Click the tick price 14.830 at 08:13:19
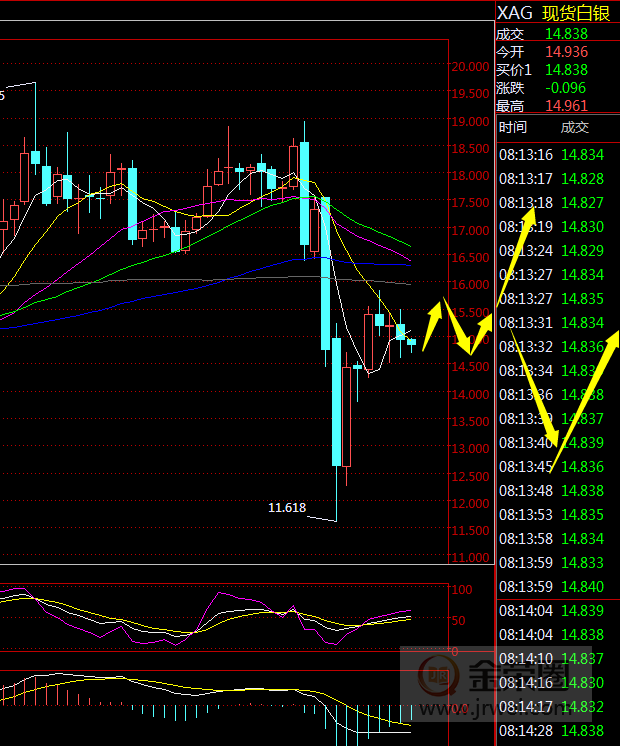The height and width of the screenshot is (746, 620). tap(582, 227)
